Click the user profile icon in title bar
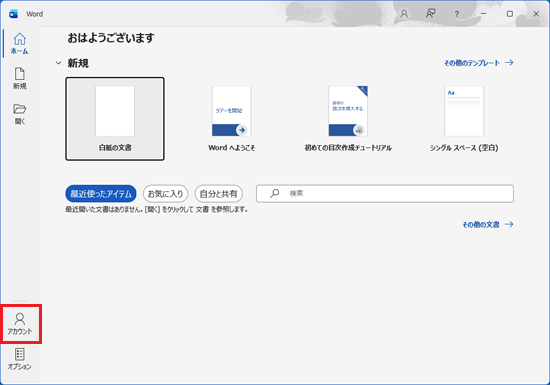 (404, 14)
